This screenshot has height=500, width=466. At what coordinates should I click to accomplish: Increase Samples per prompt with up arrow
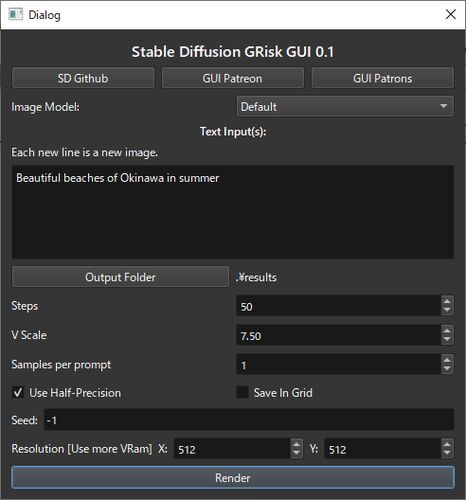pyautogui.click(x=447, y=360)
